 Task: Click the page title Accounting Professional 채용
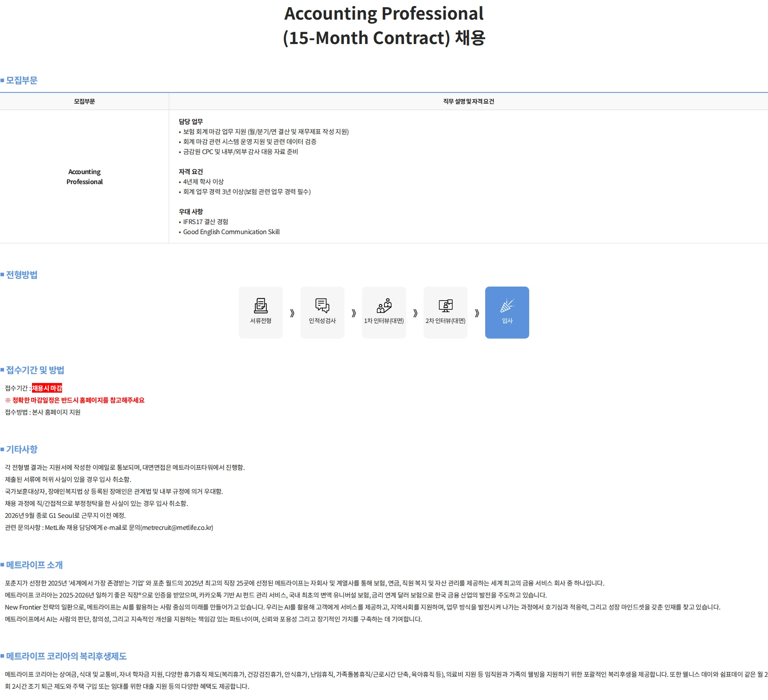point(384,26)
